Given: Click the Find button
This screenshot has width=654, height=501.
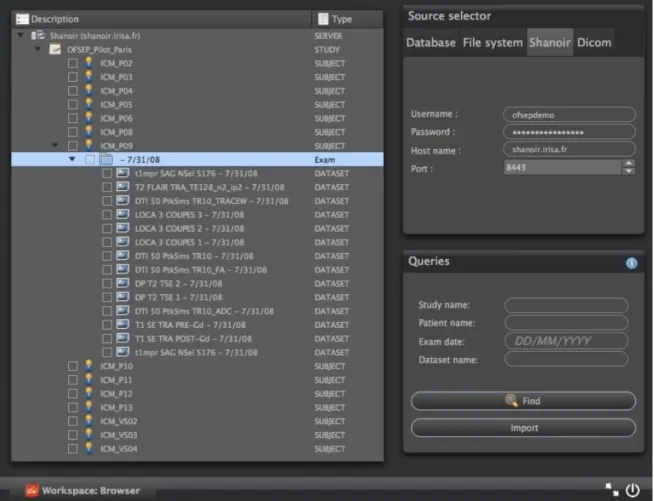Looking at the screenshot, I should tap(523, 401).
